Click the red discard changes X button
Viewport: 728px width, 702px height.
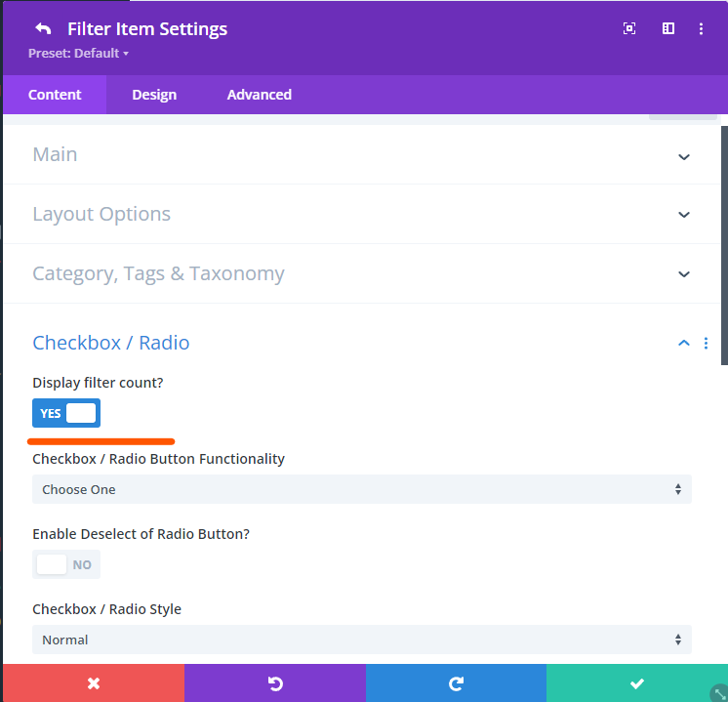pyautogui.click(x=94, y=683)
